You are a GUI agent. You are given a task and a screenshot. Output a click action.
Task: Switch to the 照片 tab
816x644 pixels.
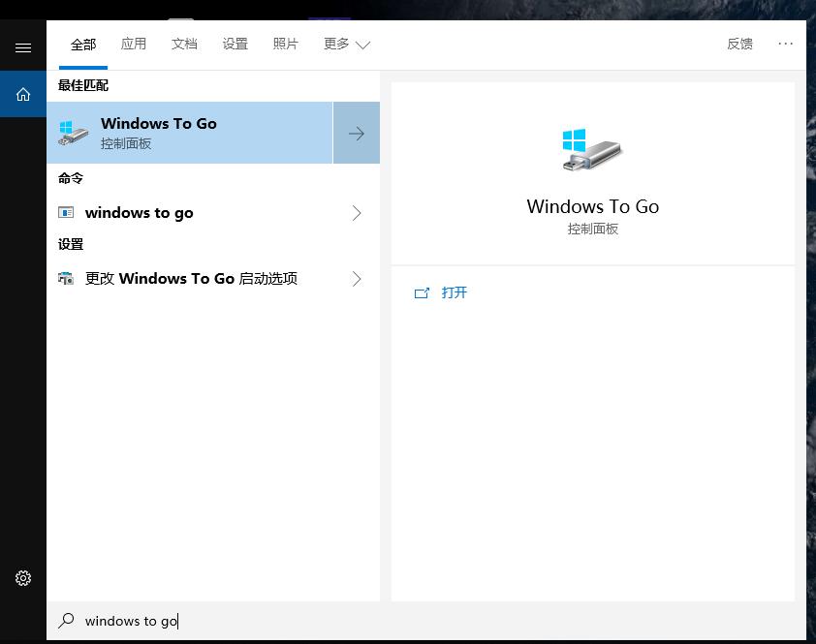pyautogui.click(x=285, y=44)
